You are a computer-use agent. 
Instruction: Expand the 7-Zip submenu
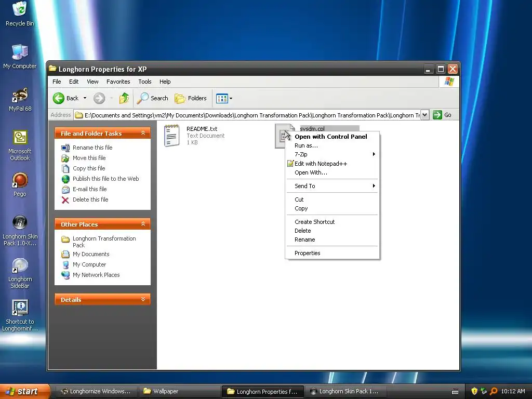[x=332, y=154]
